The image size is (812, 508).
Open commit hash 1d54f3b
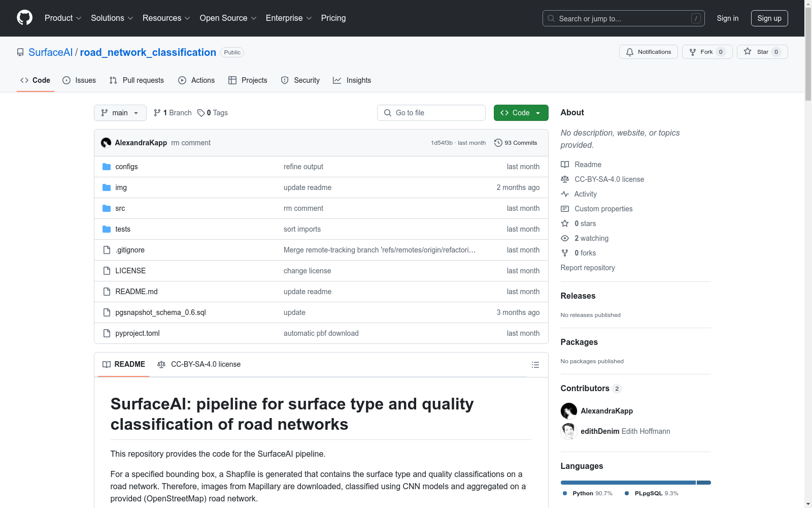tap(442, 143)
